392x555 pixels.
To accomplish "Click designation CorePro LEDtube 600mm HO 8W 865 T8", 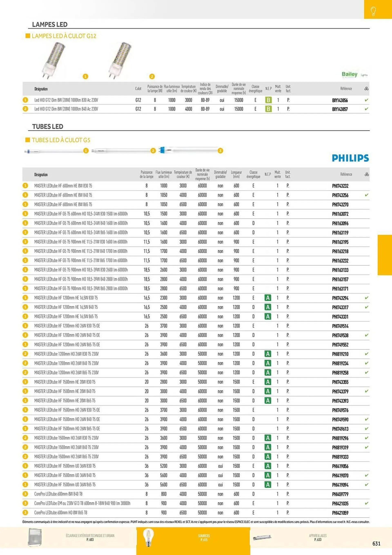I will [61, 512].
